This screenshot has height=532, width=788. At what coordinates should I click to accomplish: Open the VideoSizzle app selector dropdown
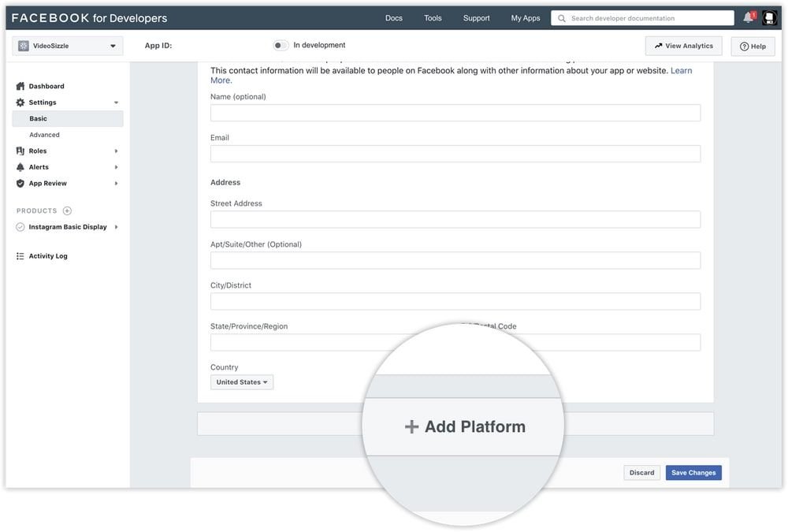click(x=67, y=46)
